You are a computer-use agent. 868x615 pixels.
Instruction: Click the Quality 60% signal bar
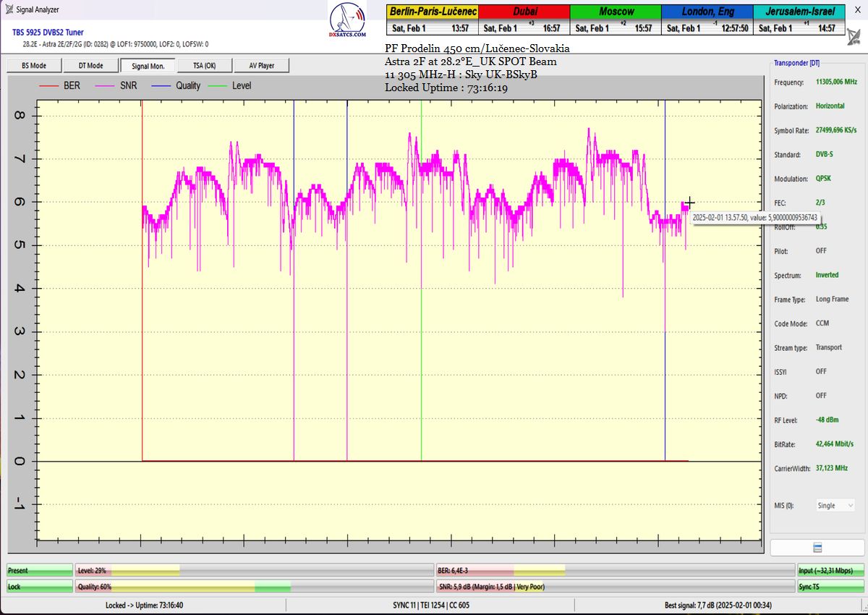tap(253, 587)
